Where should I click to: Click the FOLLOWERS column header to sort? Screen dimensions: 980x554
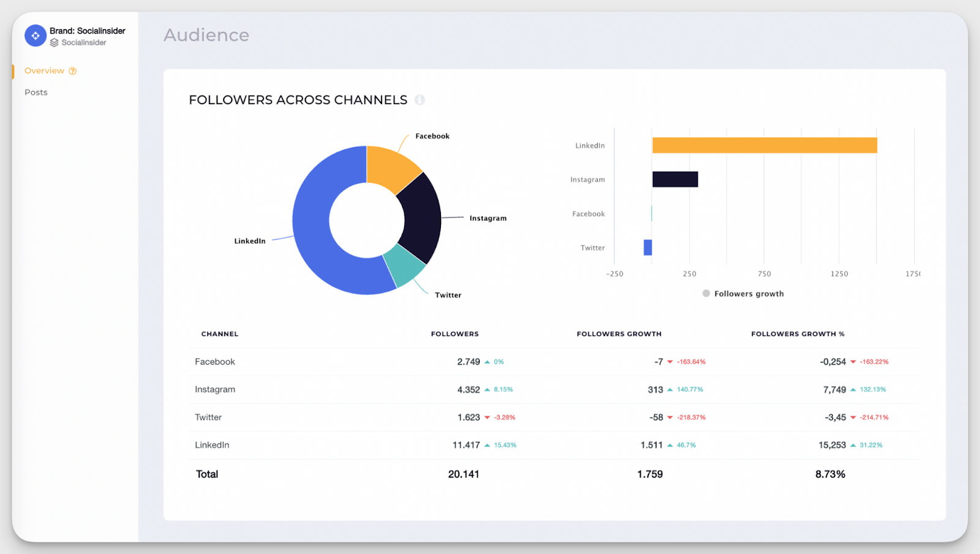tap(454, 334)
